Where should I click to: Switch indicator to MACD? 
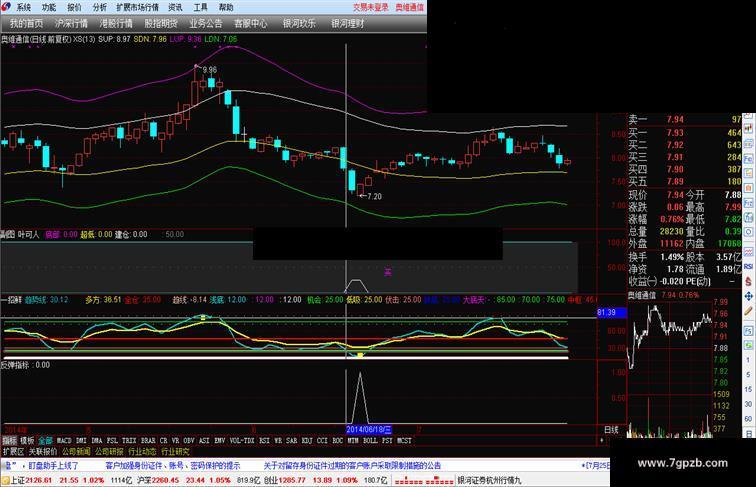pyautogui.click(x=64, y=440)
